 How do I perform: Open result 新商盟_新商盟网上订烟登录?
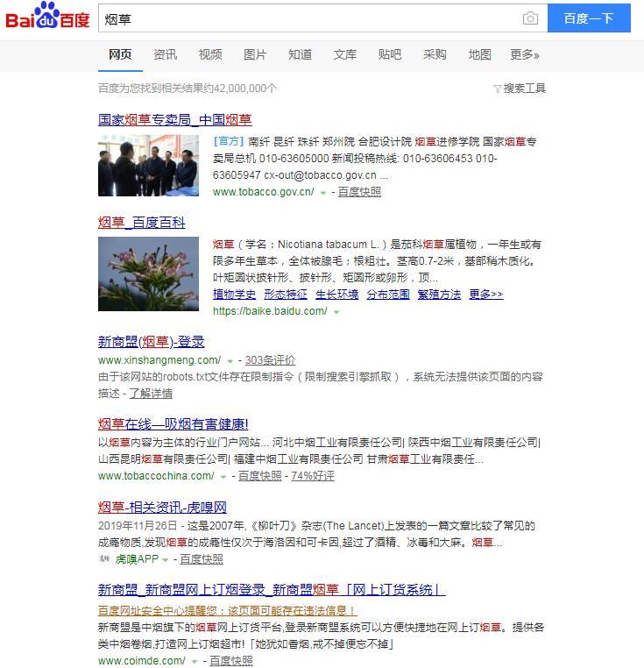(272, 590)
